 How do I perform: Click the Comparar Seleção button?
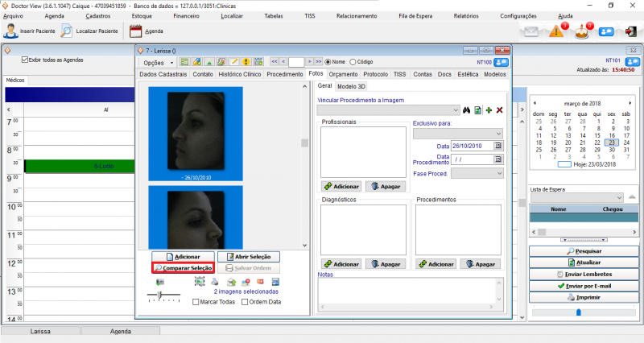point(183,267)
